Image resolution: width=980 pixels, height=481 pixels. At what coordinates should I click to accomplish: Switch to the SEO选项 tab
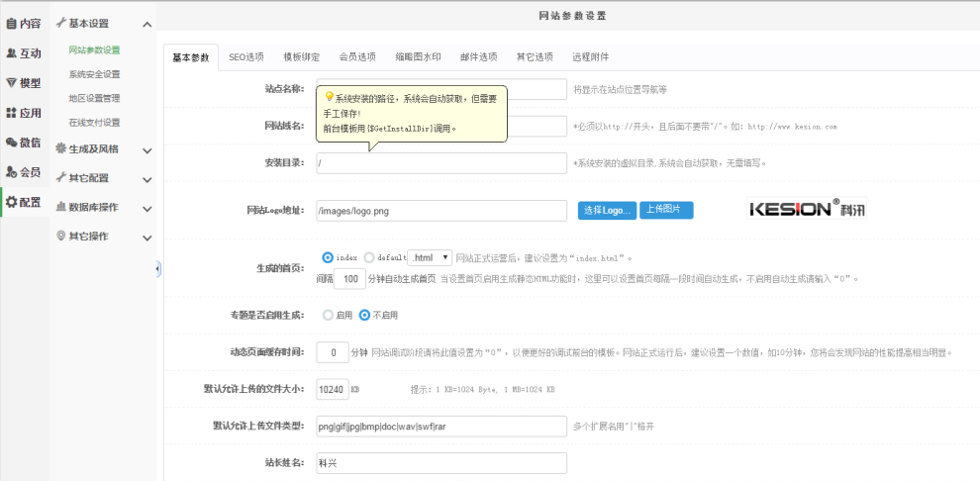coord(246,57)
